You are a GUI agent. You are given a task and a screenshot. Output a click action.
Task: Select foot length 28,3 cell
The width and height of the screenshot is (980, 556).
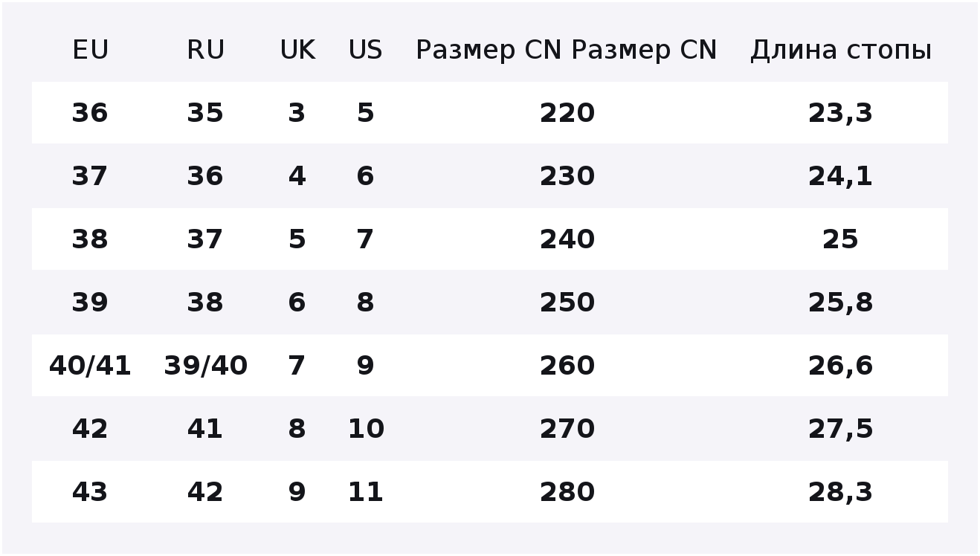[840, 492]
